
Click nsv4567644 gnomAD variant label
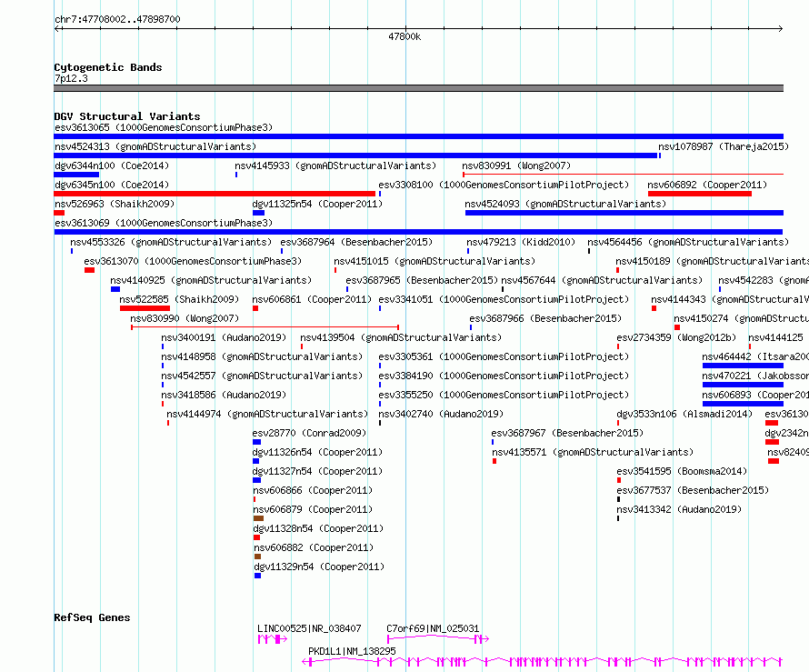(602, 280)
